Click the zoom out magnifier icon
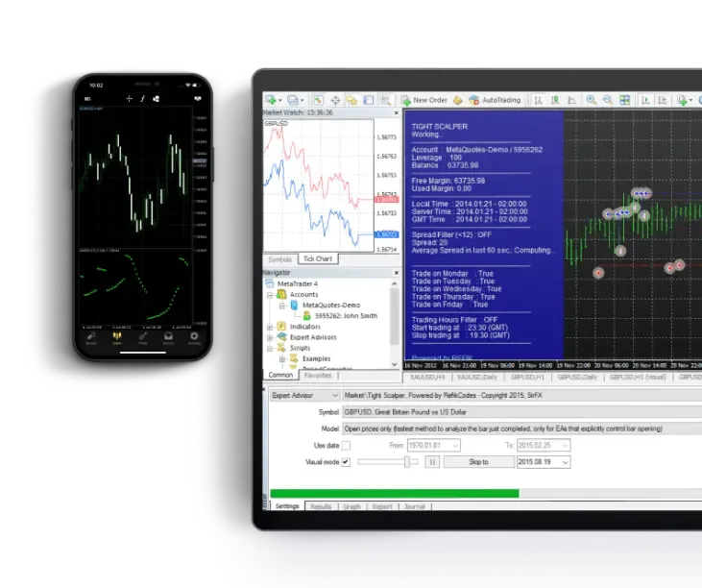 coord(607,100)
